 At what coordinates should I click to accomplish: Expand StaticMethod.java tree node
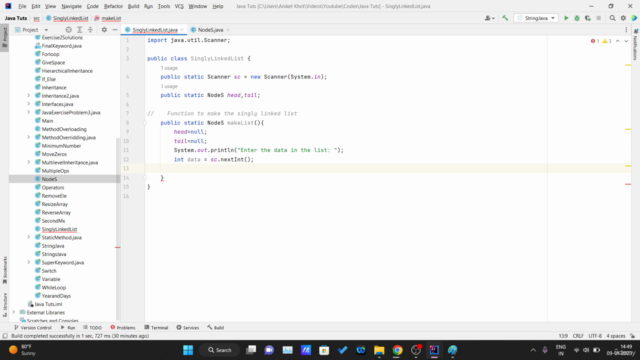(29, 237)
